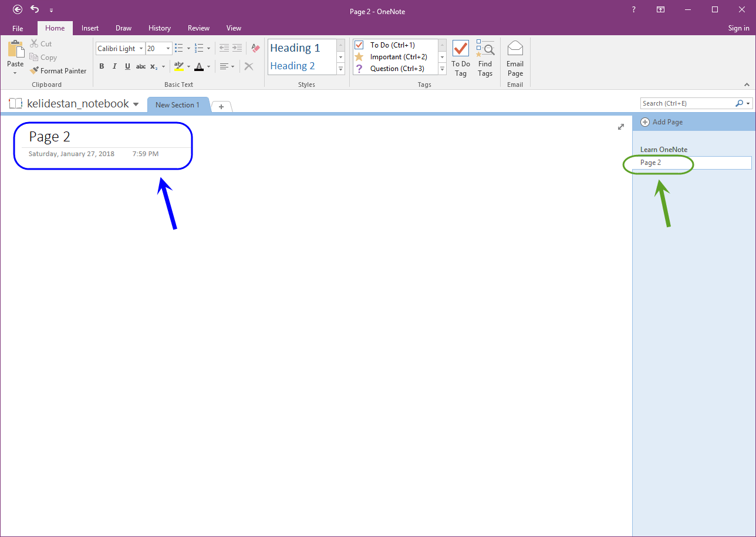Apply the Heading 1 style
This screenshot has width=756, height=537.
(302, 48)
